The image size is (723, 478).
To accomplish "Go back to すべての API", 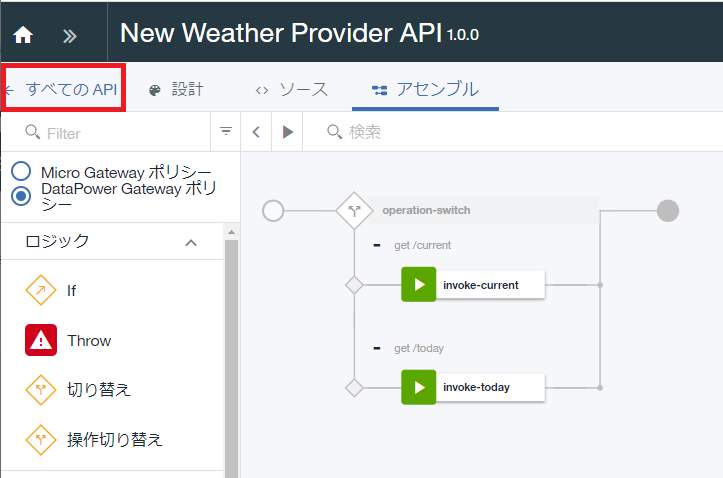I will 63,89.
